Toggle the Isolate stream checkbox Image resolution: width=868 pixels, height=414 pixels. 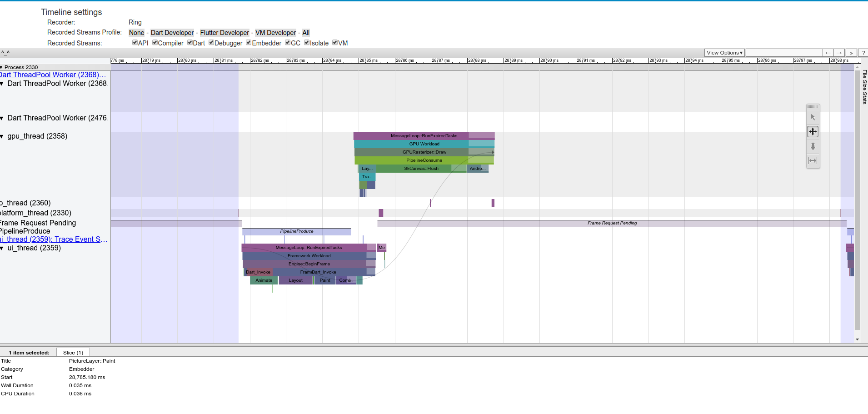coord(307,43)
